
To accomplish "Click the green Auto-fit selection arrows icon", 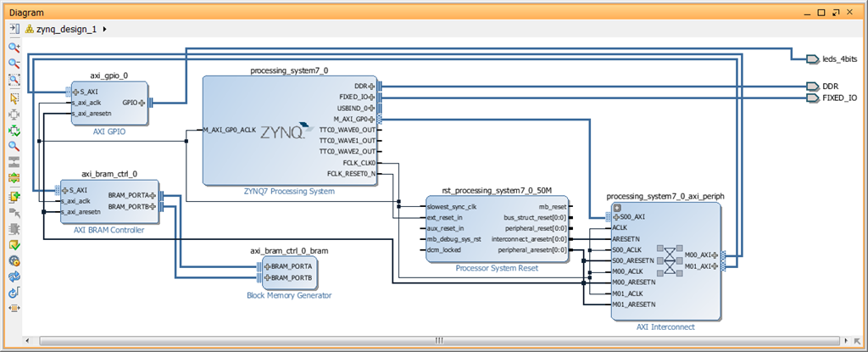I will pos(14,130).
